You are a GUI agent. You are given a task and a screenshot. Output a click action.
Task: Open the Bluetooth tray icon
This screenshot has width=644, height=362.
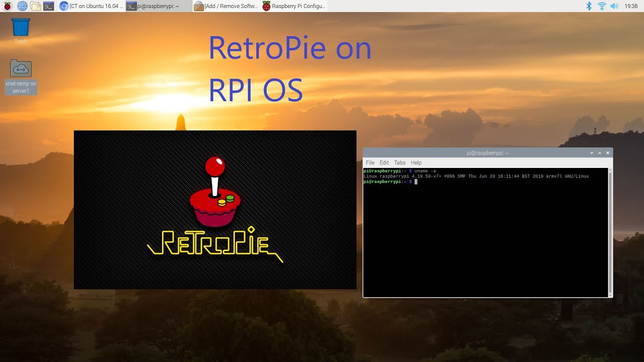pos(589,6)
